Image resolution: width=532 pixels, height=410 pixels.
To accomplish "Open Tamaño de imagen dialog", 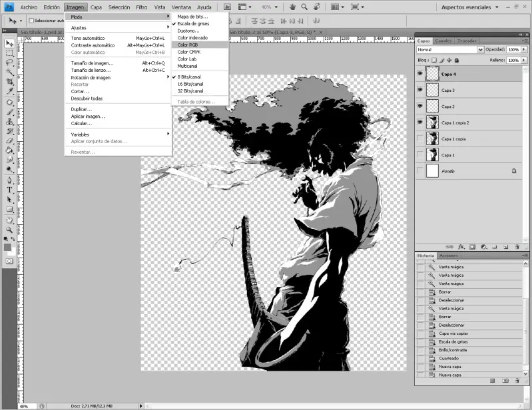I will [119, 63].
